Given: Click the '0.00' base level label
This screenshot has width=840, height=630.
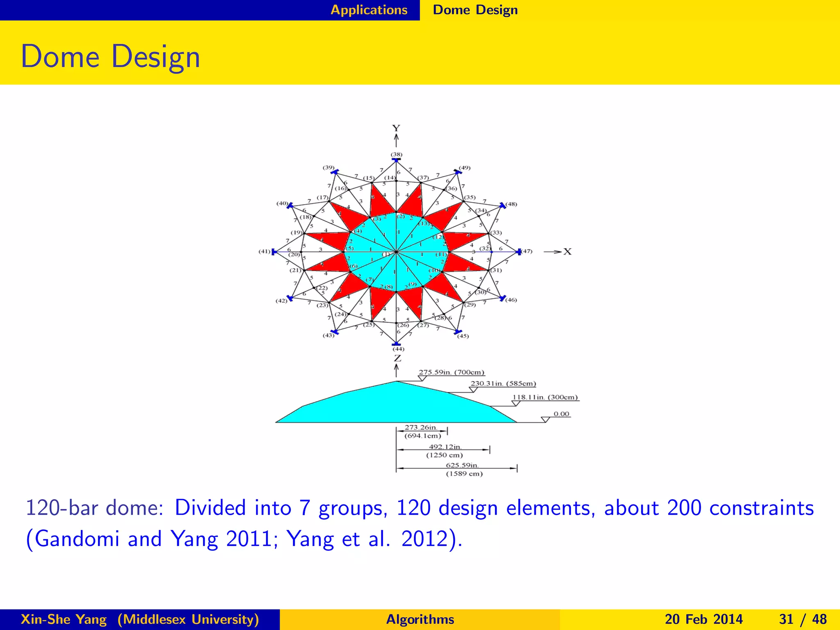Looking at the screenshot, I should click(x=562, y=414).
